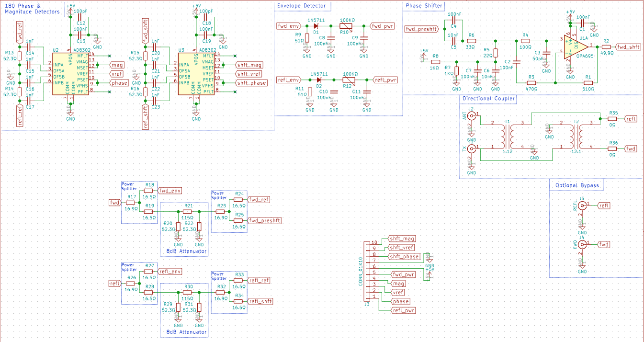Click the '180 Phase & Magnitude Detectors' title
Image resolution: width=644 pixels, height=342 pixels.
coord(33,9)
